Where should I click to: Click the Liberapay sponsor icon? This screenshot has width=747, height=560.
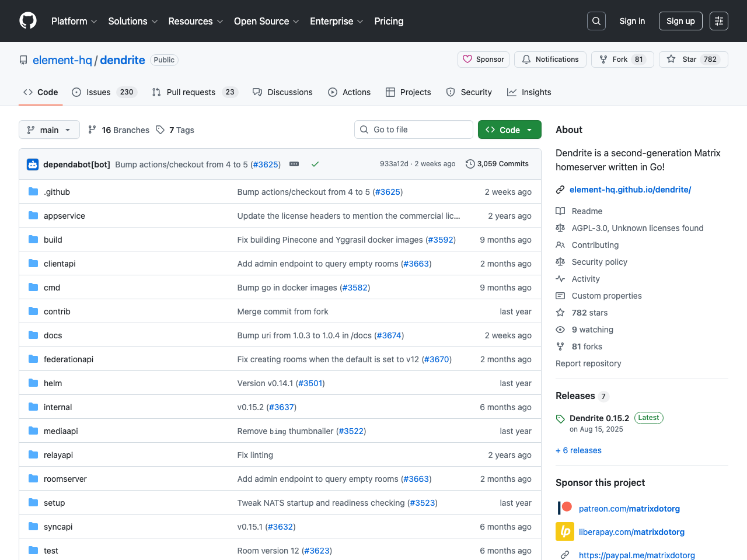(564, 531)
